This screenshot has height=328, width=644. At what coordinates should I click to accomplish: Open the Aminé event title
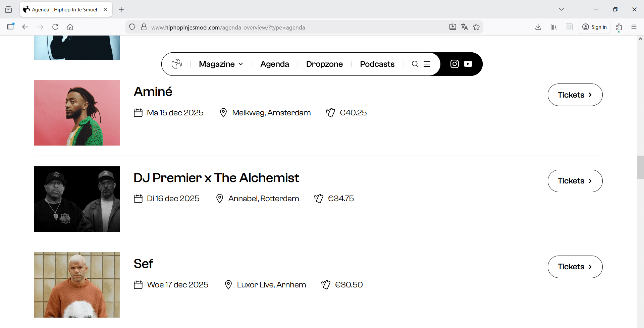pyautogui.click(x=153, y=92)
